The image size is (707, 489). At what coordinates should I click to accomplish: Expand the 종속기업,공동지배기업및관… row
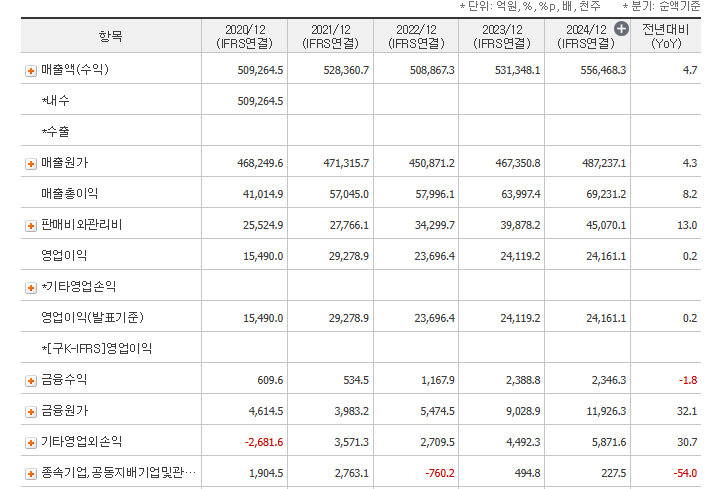coord(31,474)
